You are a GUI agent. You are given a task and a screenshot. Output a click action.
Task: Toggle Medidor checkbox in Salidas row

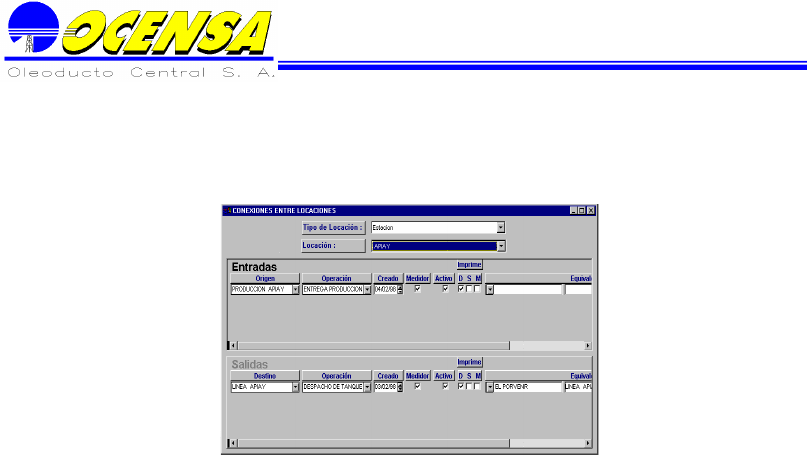click(x=417, y=386)
